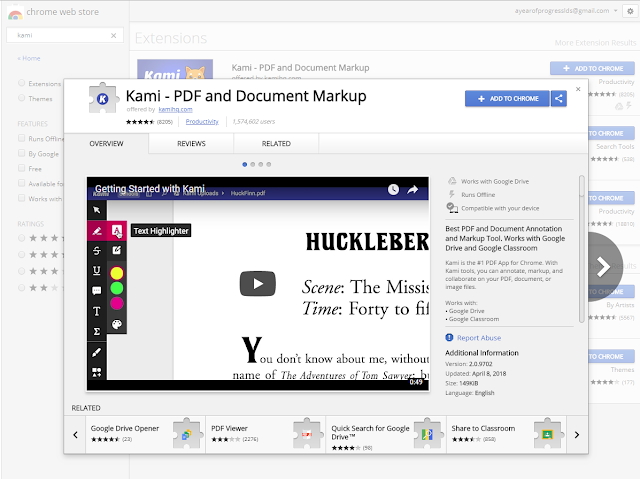Open the custom color palette icon

[x=117, y=324]
